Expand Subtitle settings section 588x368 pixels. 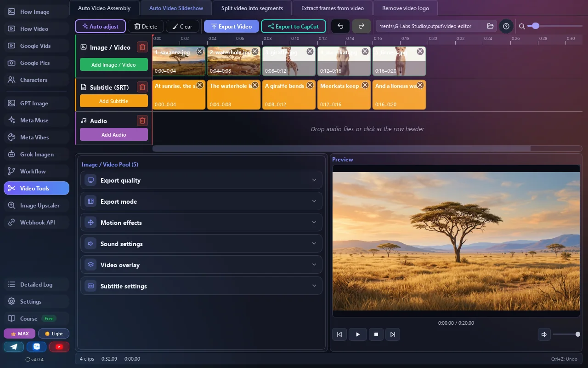(x=201, y=286)
